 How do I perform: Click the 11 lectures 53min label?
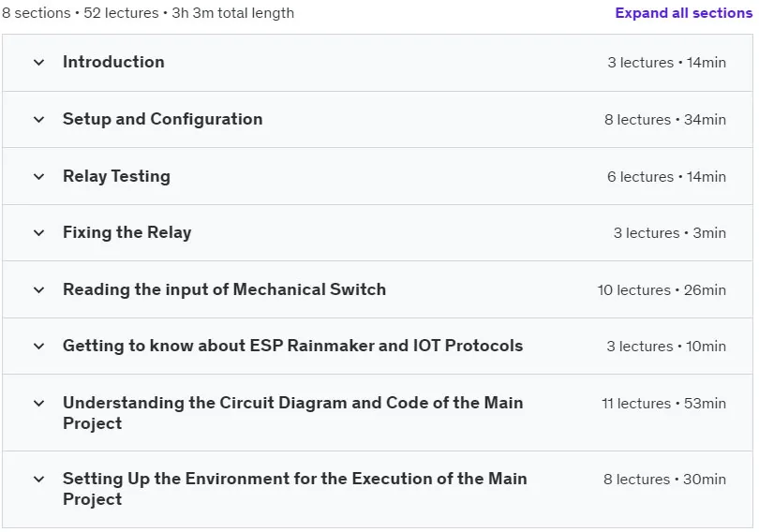click(x=663, y=404)
